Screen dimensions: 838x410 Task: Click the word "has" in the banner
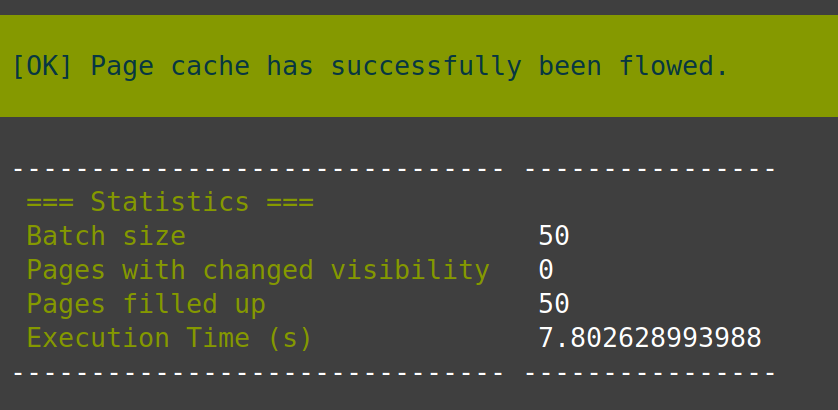pyautogui.click(x=290, y=67)
